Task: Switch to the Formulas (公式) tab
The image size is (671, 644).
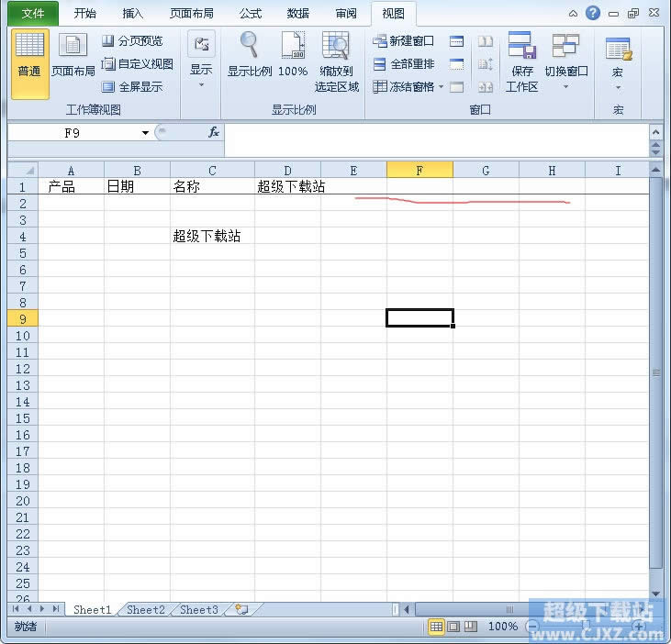Action: tap(251, 14)
